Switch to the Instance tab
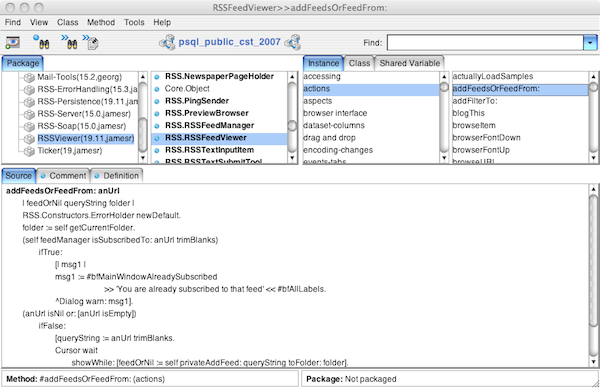This screenshot has width=600, height=388. pos(323,64)
